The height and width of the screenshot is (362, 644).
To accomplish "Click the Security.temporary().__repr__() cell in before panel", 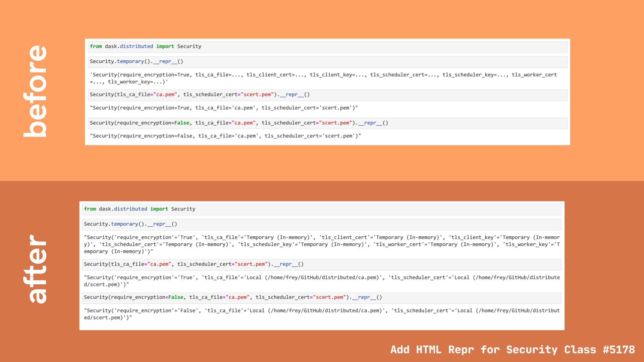I will pyautogui.click(x=136, y=61).
